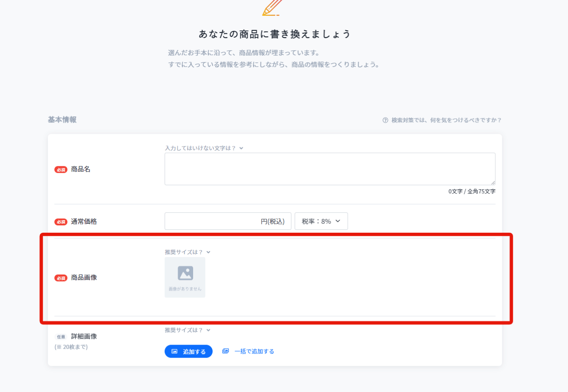This screenshot has height=392, width=568.
Task: Click the 通常価格 price input field
Action: point(228,221)
